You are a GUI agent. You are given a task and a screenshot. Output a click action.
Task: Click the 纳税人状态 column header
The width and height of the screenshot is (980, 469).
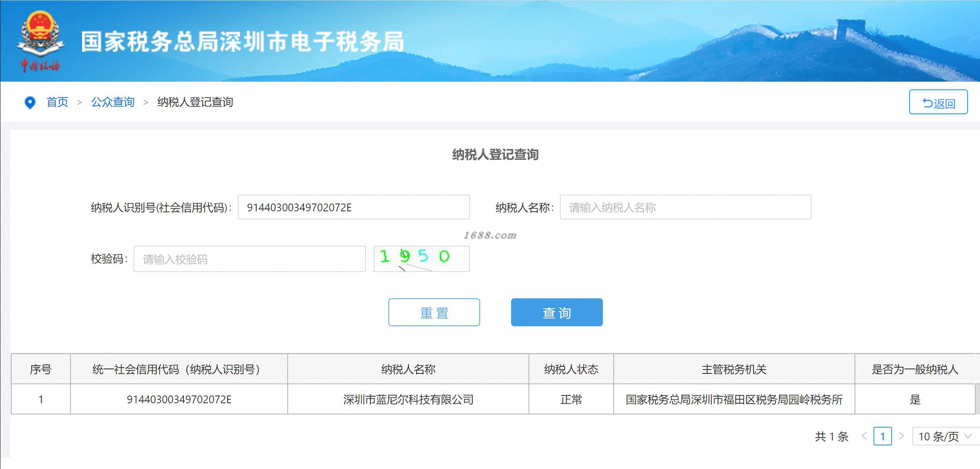pos(571,369)
